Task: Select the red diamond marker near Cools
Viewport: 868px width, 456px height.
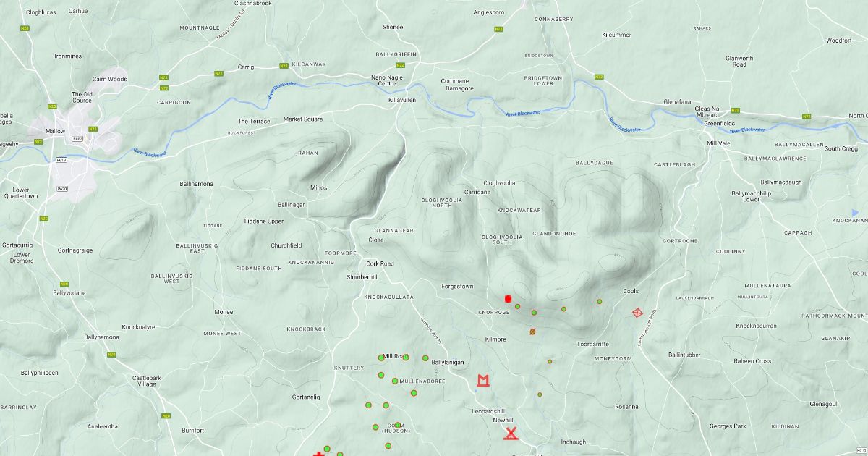Action: (637, 313)
